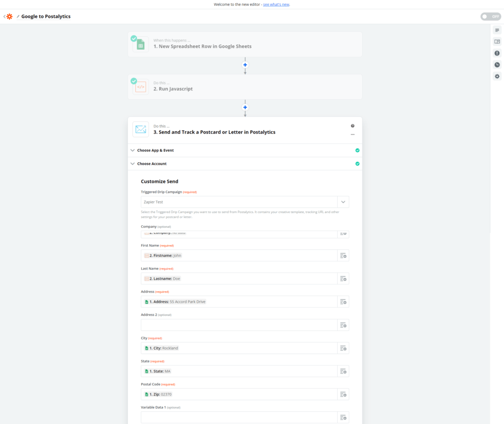Click the Address input with 55 Accord Park Drive
Screen dimensions: 504x424
(x=239, y=302)
